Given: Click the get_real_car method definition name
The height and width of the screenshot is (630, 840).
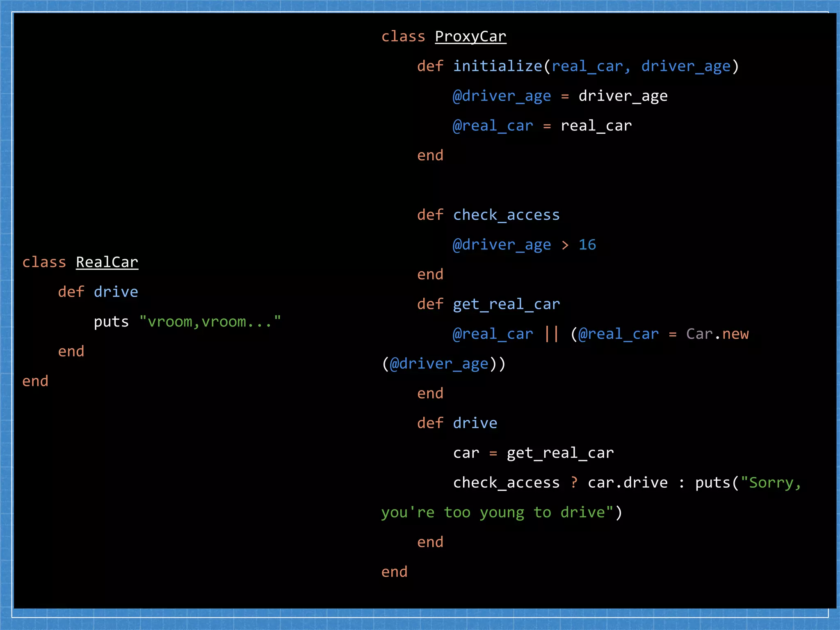Looking at the screenshot, I should click(506, 304).
